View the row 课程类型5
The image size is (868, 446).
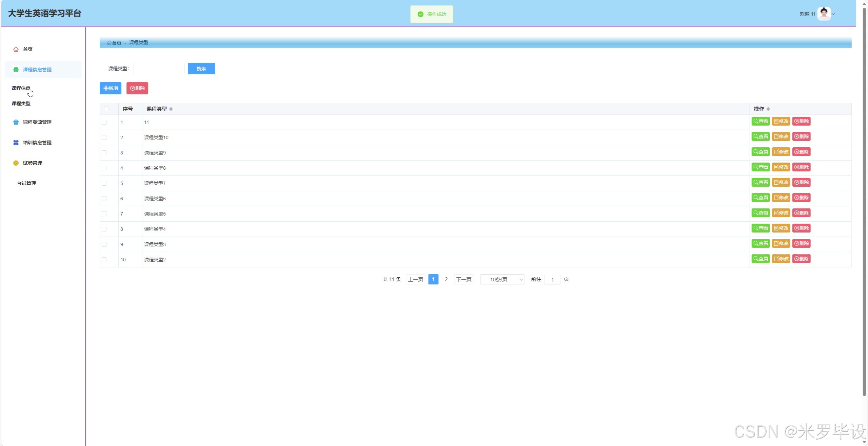pyautogui.click(x=761, y=213)
